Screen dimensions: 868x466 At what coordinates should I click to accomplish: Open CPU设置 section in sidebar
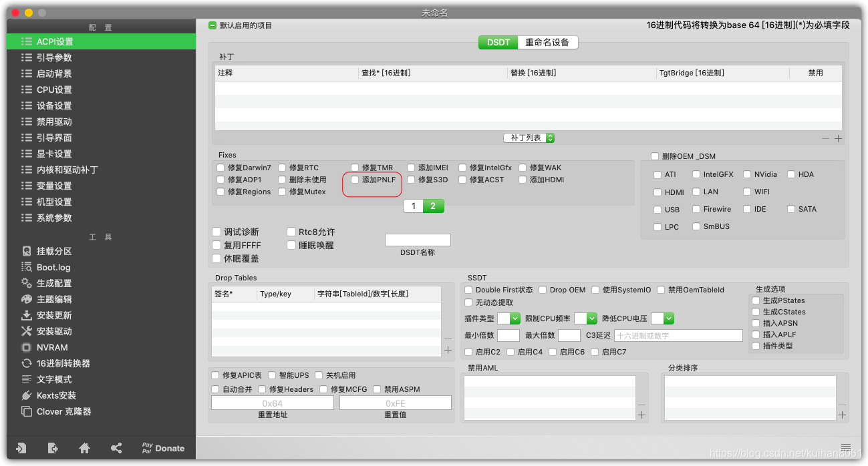[101, 89]
